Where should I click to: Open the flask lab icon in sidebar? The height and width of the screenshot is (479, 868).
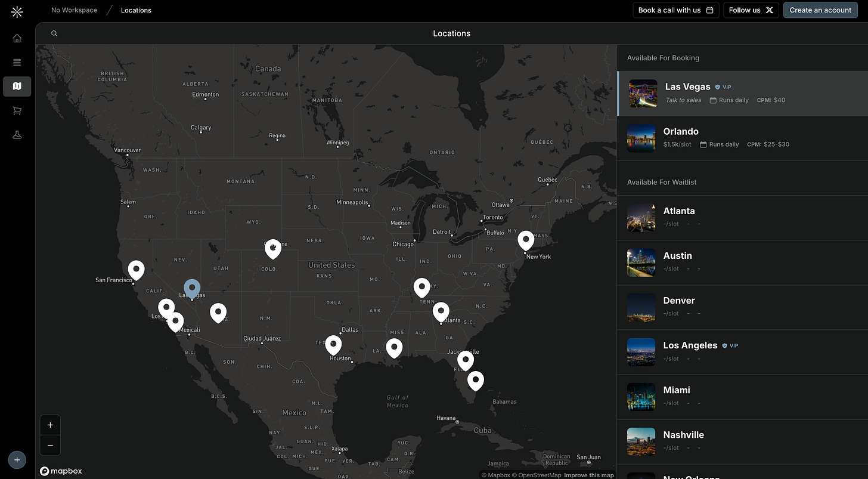click(x=17, y=135)
